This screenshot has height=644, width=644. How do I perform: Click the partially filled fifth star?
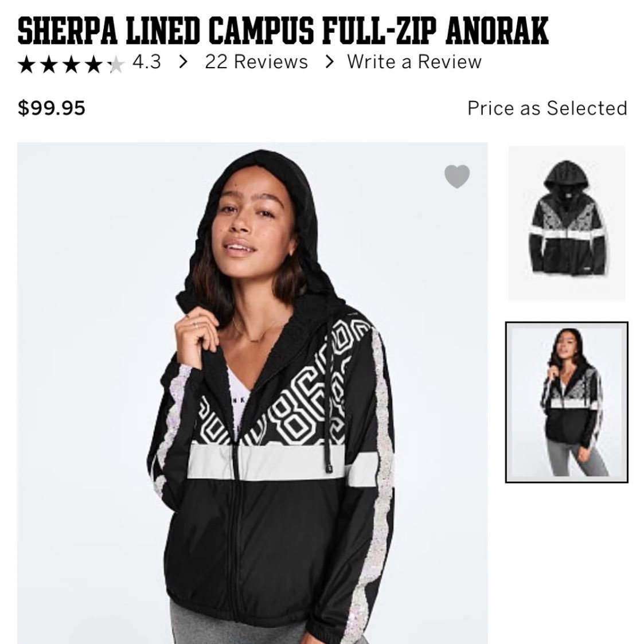coord(116,64)
